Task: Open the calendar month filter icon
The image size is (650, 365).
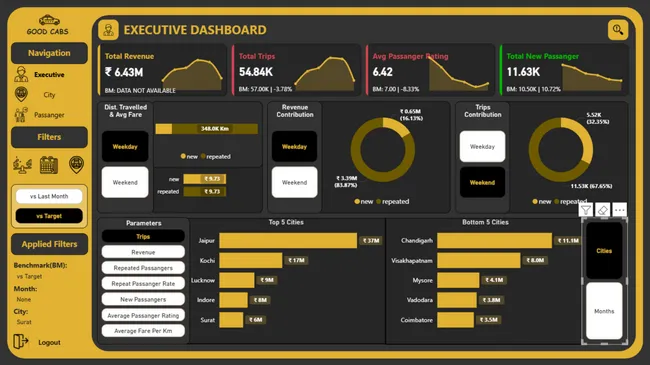Action: pyautogui.click(x=49, y=165)
